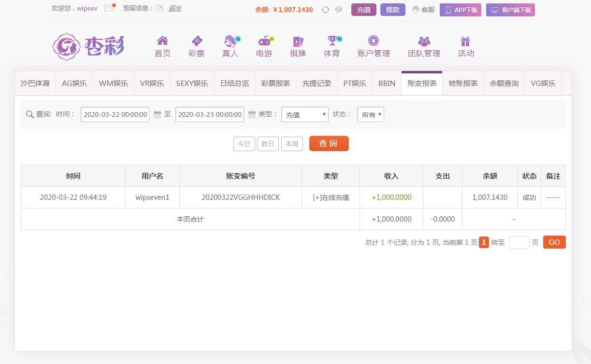Expand the 状态 status dropdown
This screenshot has width=591, height=364.
(x=370, y=114)
